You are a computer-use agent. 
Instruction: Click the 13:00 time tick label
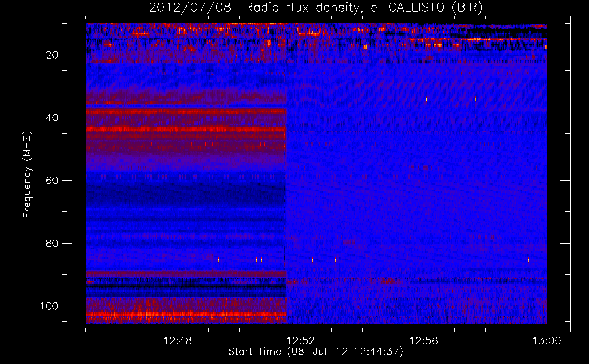tap(547, 341)
